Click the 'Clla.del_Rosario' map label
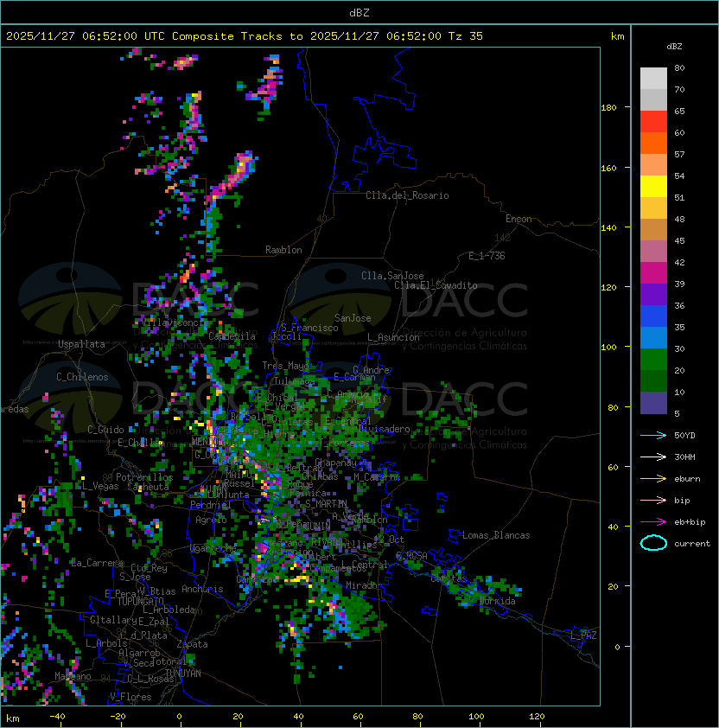This screenshot has width=719, height=728. (x=407, y=195)
